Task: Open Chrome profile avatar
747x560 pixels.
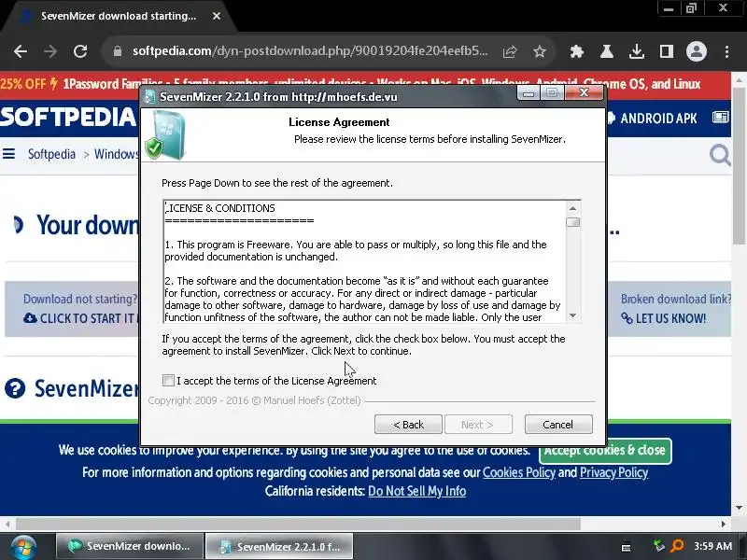Action: pos(697,51)
